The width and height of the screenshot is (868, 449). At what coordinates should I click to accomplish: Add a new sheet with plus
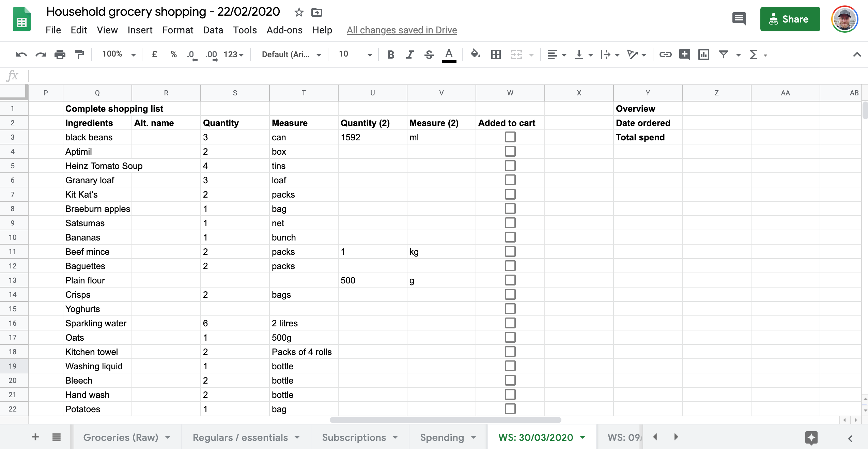pyautogui.click(x=35, y=437)
